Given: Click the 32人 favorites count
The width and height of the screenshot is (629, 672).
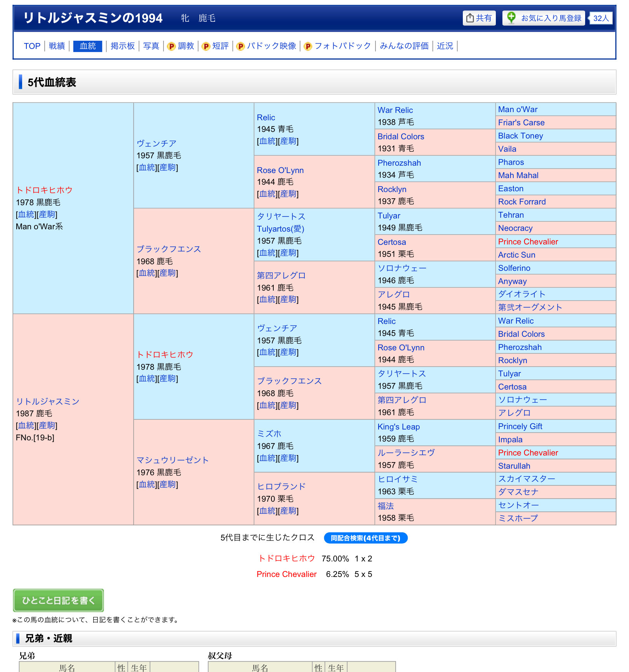Looking at the screenshot, I should pyautogui.click(x=601, y=18).
